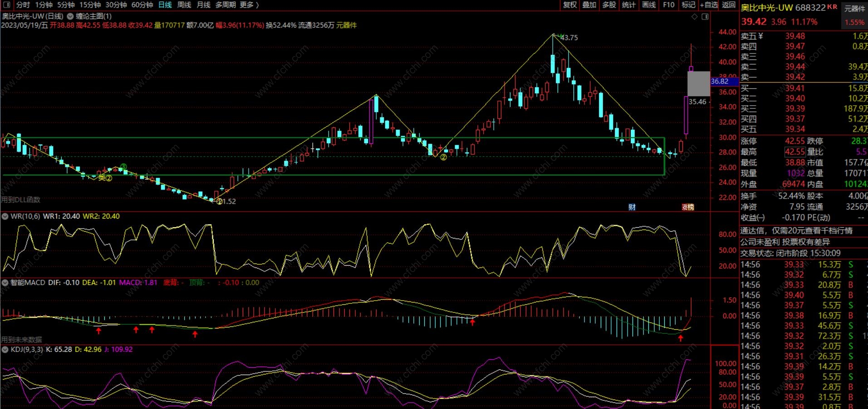
Task: Open the KDJ(9,3,3) indicator dropdown arrow
Action: 5,350
